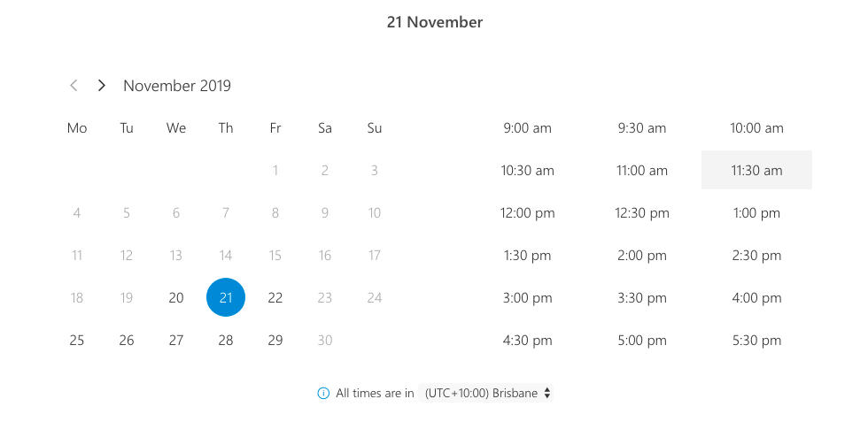Pick the 4:30 pm time slot
Image resolution: width=868 pixels, height=422 pixels.
528,340
